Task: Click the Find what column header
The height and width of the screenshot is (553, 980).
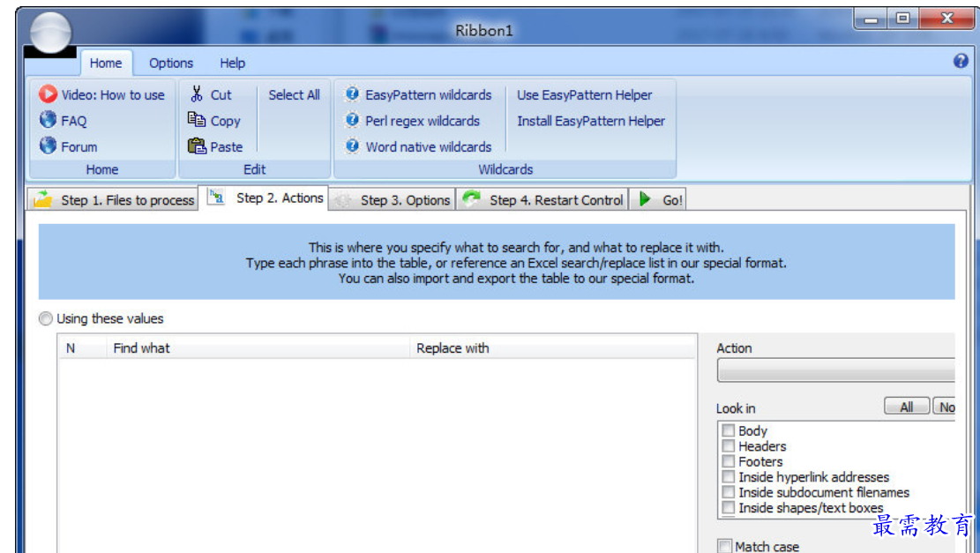Action: (x=258, y=348)
